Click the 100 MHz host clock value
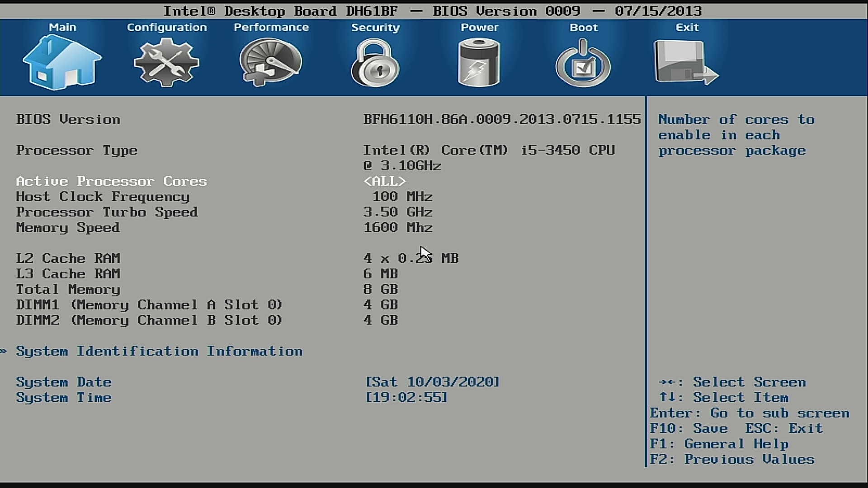The image size is (868, 488). tap(402, 197)
